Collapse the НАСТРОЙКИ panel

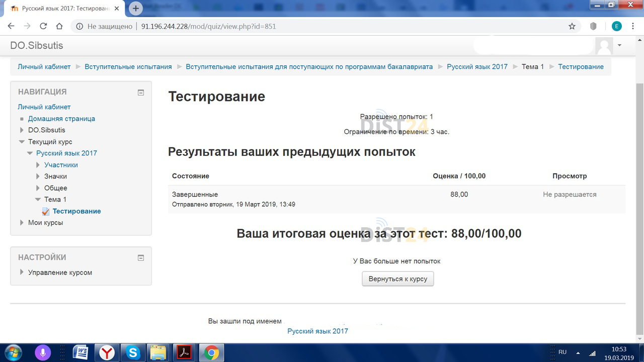(x=140, y=257)
